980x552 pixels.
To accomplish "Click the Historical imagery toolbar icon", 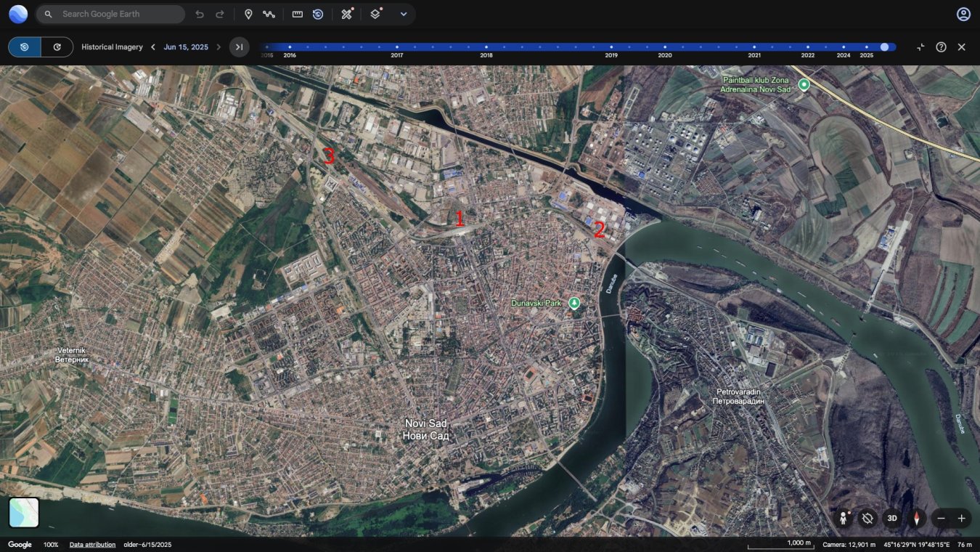I will (x=318, y=15).
